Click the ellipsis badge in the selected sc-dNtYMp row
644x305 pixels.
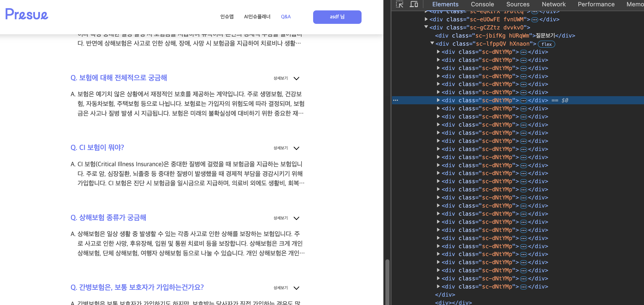point(523,100)
